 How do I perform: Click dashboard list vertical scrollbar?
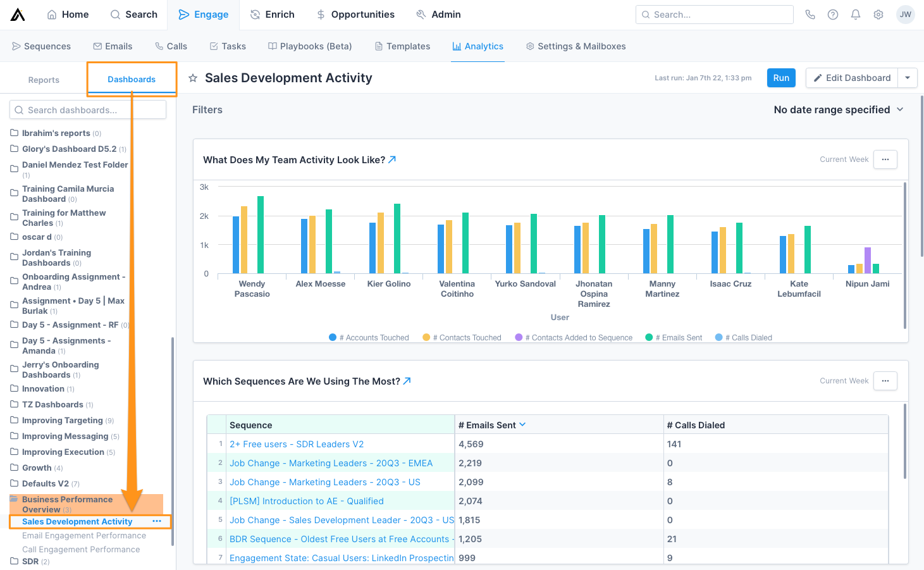(173, 441)
